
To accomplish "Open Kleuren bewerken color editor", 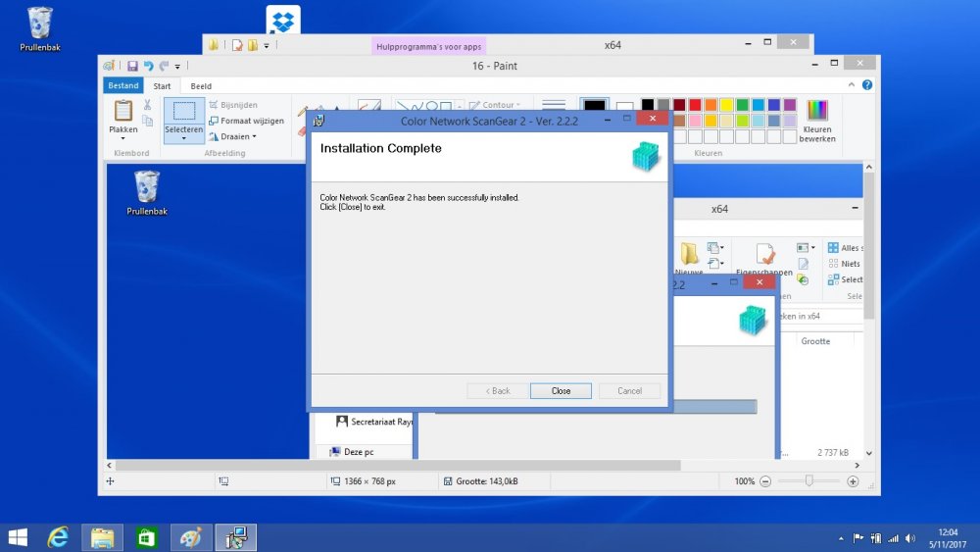I will click(816, 120).
